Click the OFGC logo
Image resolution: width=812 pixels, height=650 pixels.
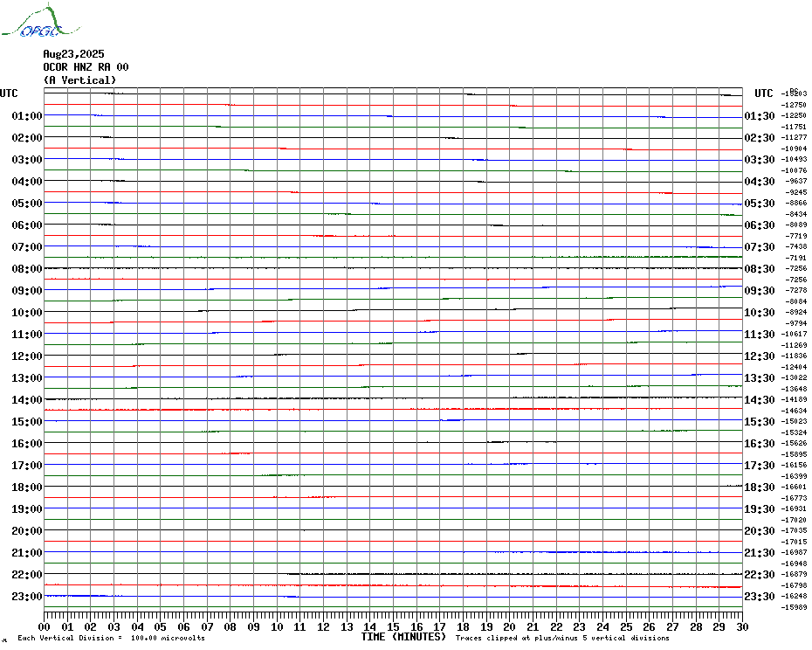point(40,21)
